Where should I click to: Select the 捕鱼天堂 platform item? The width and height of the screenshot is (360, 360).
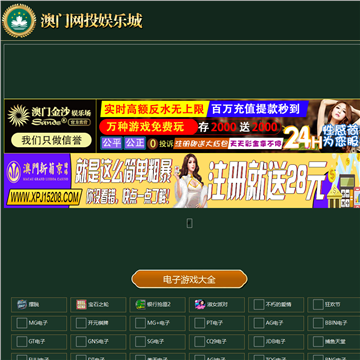(334, 342)
